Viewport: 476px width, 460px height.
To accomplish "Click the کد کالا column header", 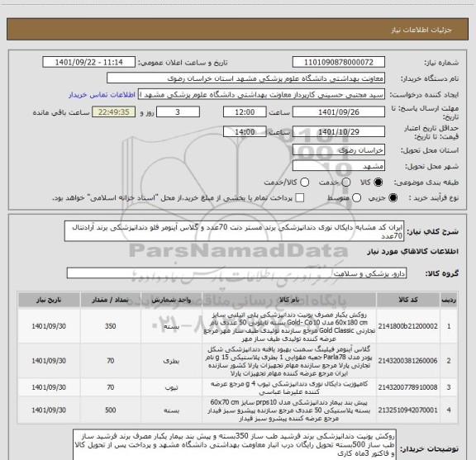I will (408, 300).
